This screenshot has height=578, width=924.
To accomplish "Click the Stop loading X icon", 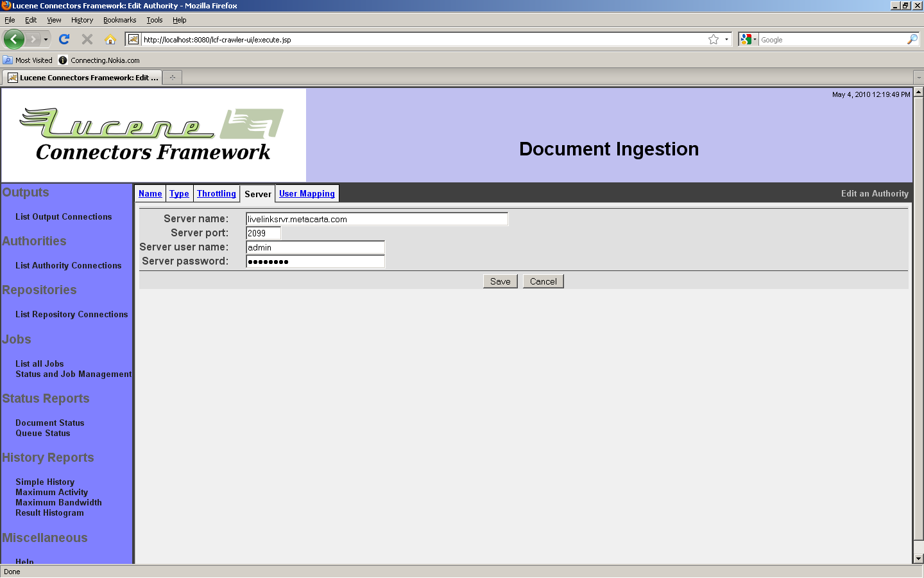I will point(87,39).
